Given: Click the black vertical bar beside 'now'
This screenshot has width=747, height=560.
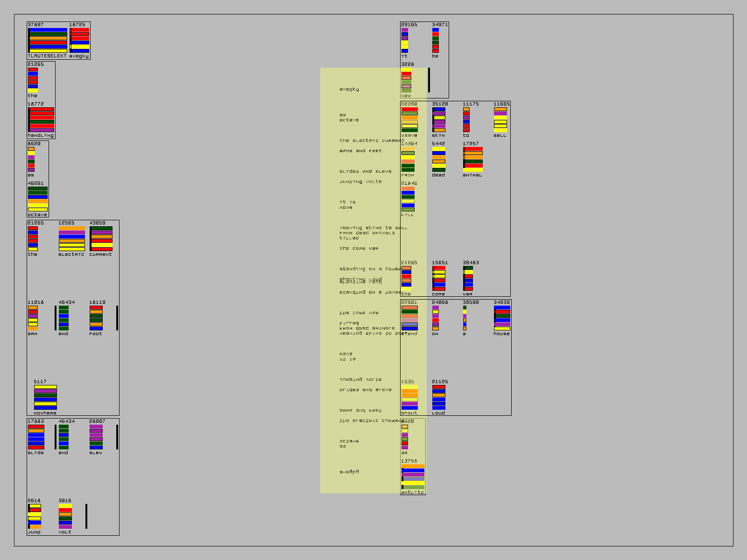Looking at the screenshot, I should pos(429,80).
